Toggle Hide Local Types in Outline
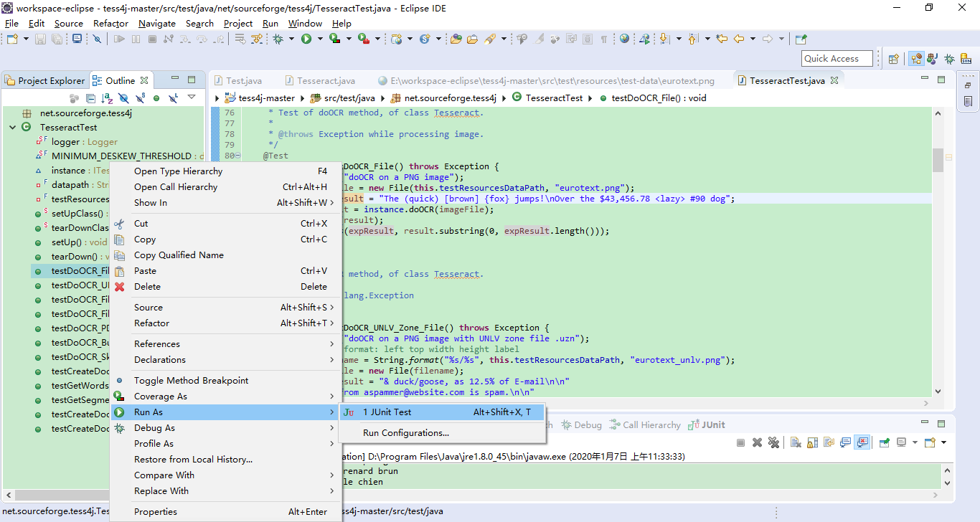Image resolution: width=980 pixels, height=522 pixels. (173, 98)
